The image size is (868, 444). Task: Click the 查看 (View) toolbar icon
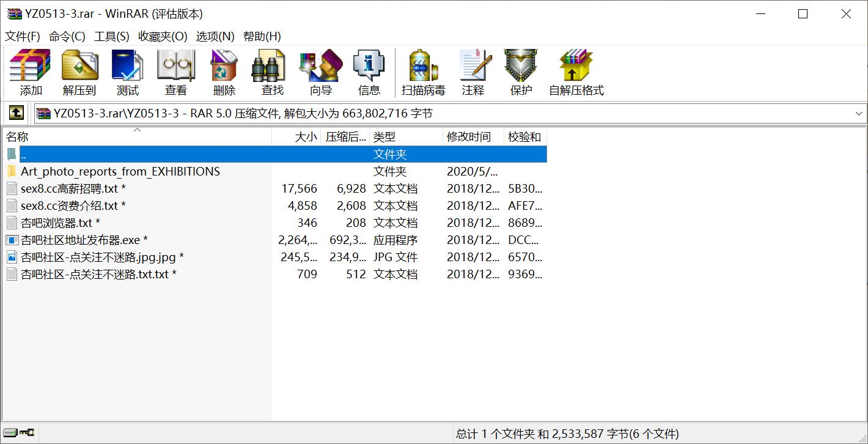[x=176, y=65]
